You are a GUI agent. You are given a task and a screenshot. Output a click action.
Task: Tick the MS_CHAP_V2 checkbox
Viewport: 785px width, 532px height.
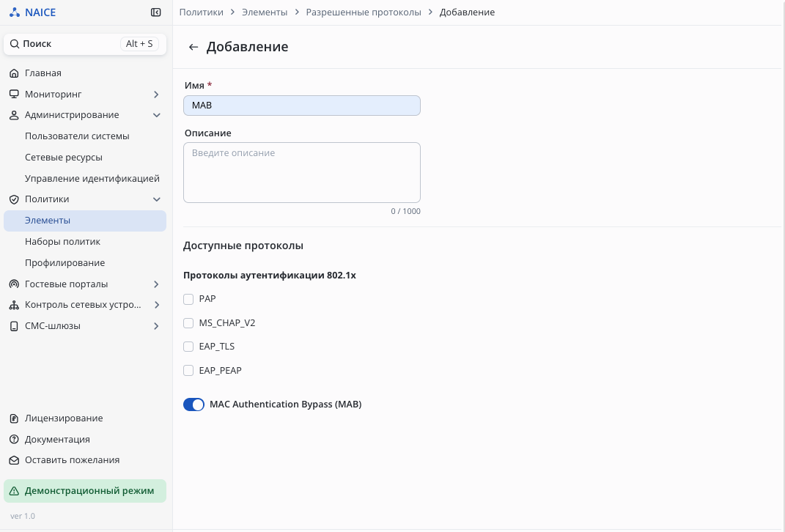(188, 323)
